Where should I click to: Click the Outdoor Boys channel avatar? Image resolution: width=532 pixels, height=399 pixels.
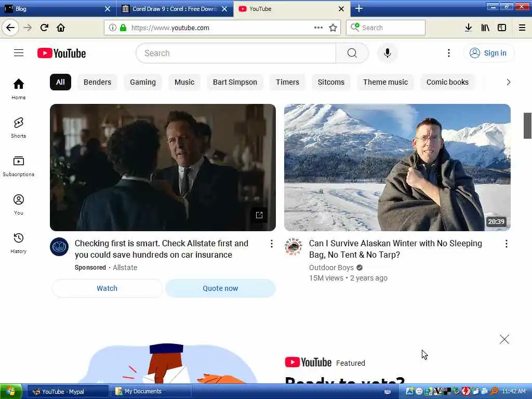pos(294,247)
